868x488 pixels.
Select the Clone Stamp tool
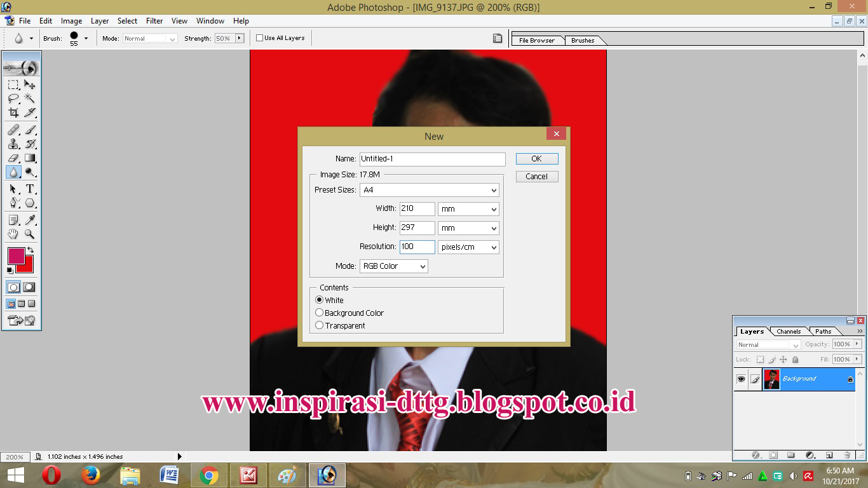pyautogui.click(x=13, y=144)
